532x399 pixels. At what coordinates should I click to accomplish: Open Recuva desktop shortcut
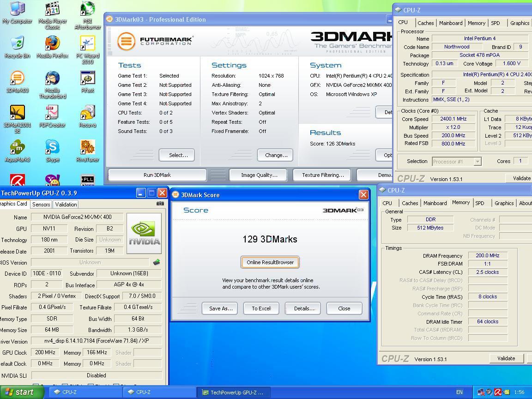tap(88, 116)
